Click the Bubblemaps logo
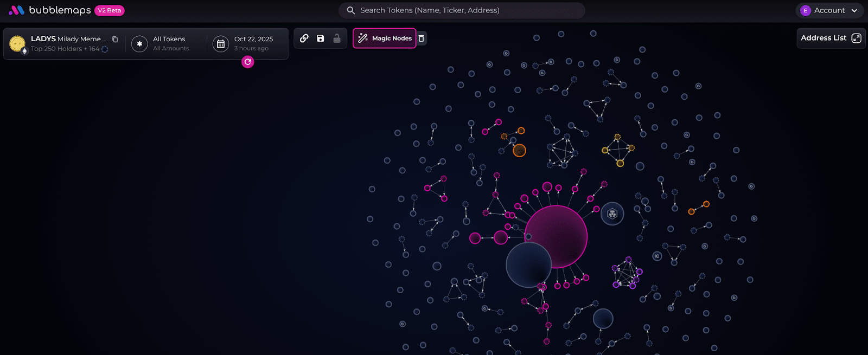 point(50,10)
